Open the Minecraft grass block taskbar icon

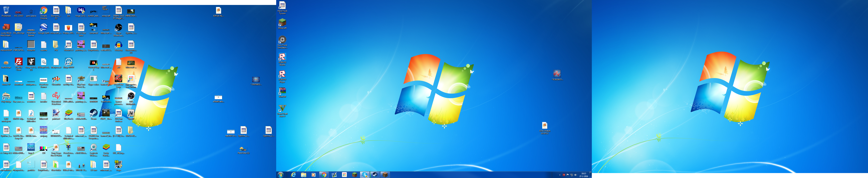(x=354, y=175)
